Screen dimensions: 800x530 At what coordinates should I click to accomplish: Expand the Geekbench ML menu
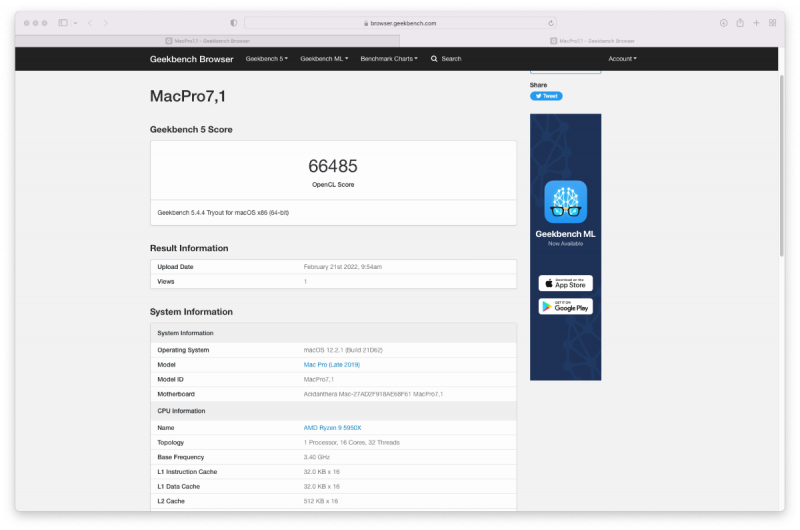(324, 59)
